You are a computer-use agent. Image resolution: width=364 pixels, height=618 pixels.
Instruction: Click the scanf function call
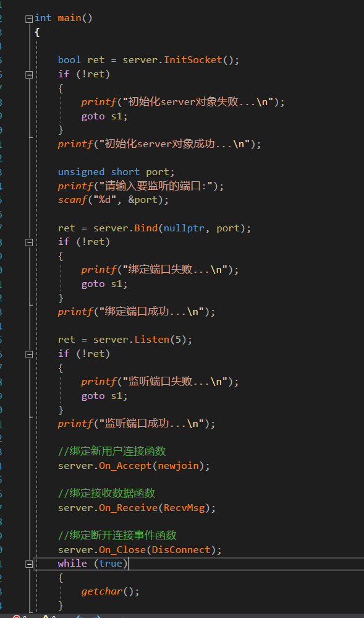coord(69,200)
